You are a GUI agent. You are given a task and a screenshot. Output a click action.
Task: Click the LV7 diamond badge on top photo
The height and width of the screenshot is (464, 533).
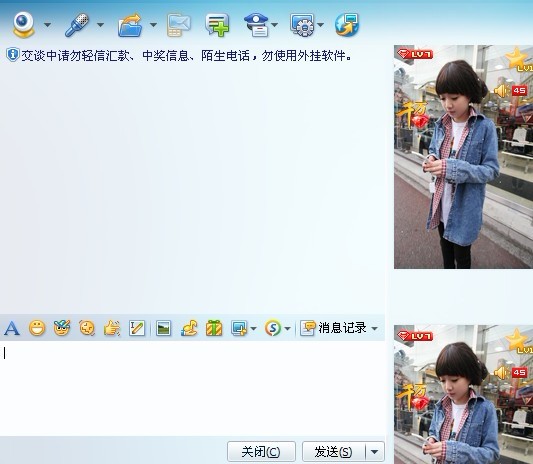pos(415,54)
